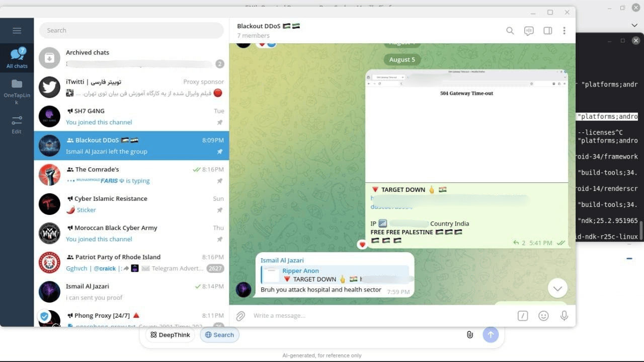The height and width of the screenshot is (362, 644).
Task: Open the three-dot more options menu
Action: pos(564,31)
